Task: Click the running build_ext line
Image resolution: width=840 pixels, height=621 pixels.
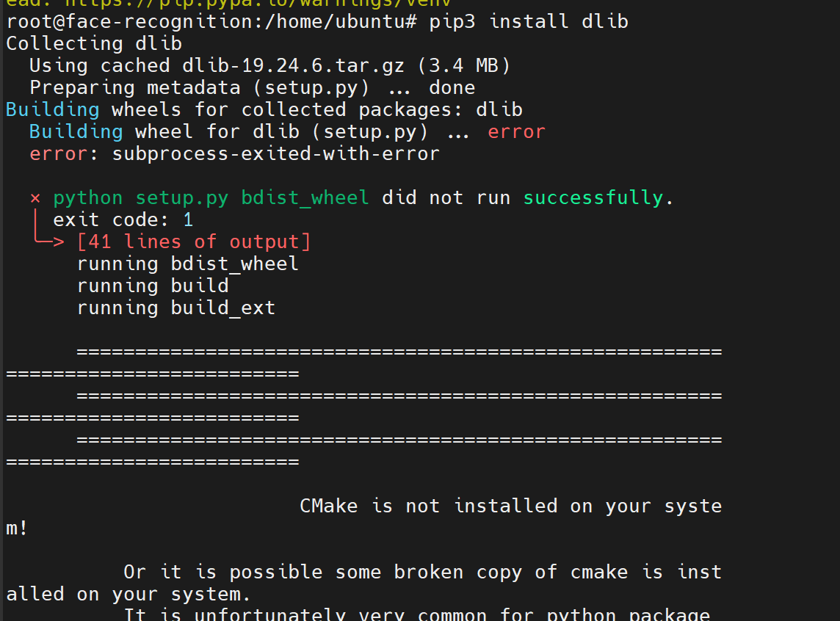Action: tap(176, 308)
